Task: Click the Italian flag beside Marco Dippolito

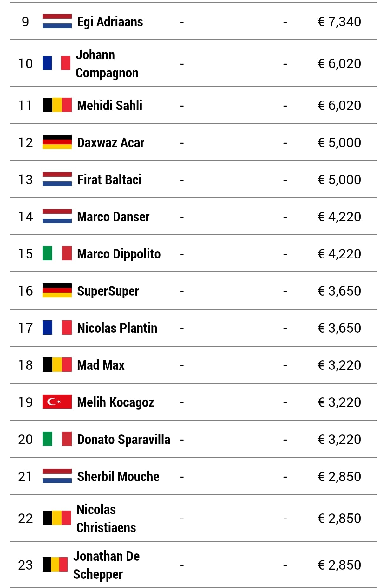Action: coord(57,253)
